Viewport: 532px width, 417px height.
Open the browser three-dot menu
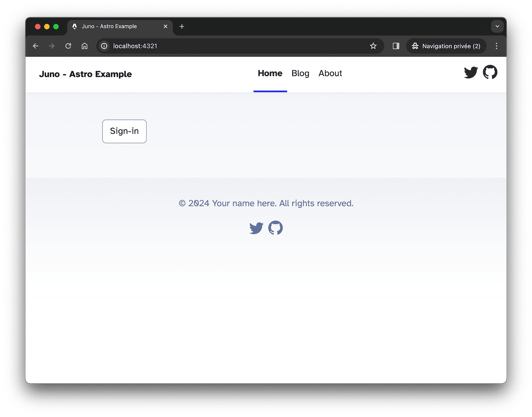[x=496, y=46]
